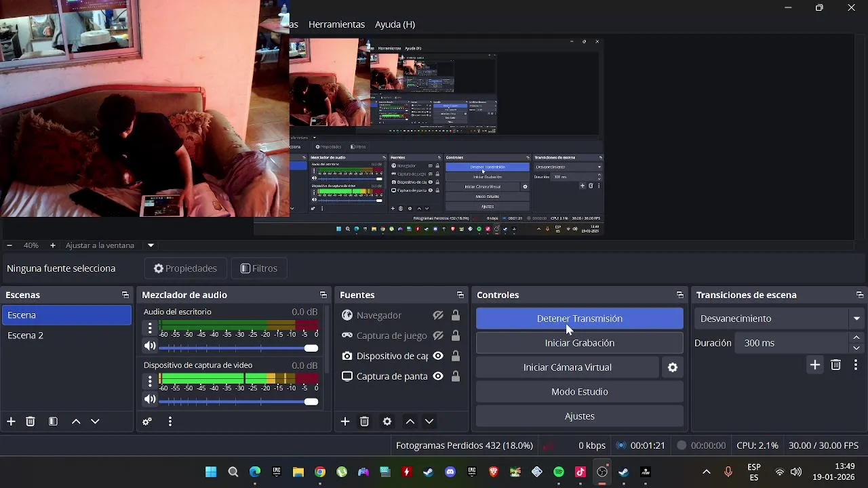Remove selected source with trash icon
The image size is (868, 488).
point(364,422)
